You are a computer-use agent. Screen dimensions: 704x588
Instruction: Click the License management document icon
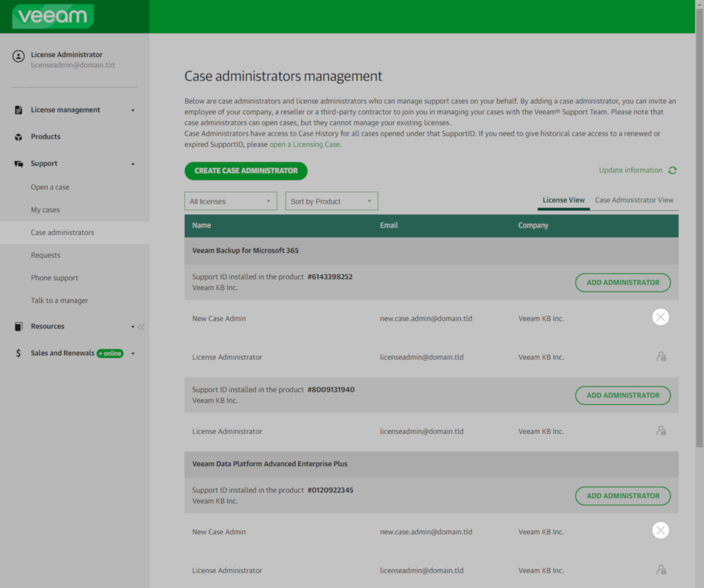[19, 110]
